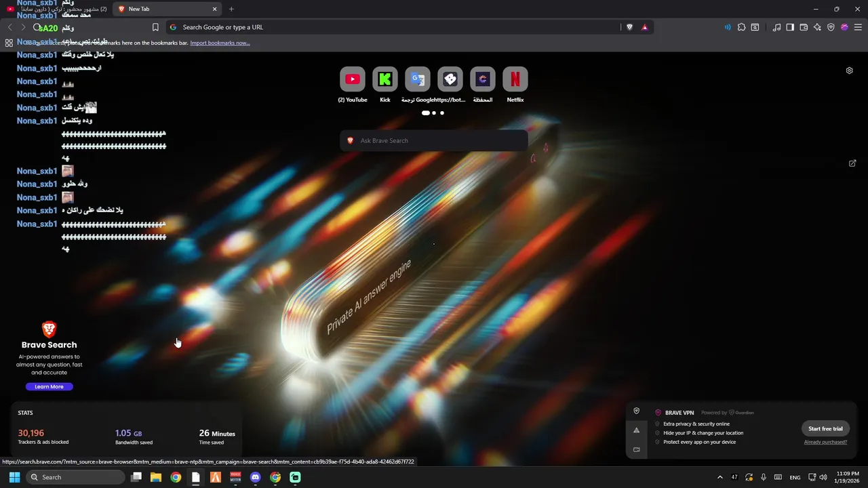
Task: Open the Netflix shortcut tile
Action: point(515,79)
